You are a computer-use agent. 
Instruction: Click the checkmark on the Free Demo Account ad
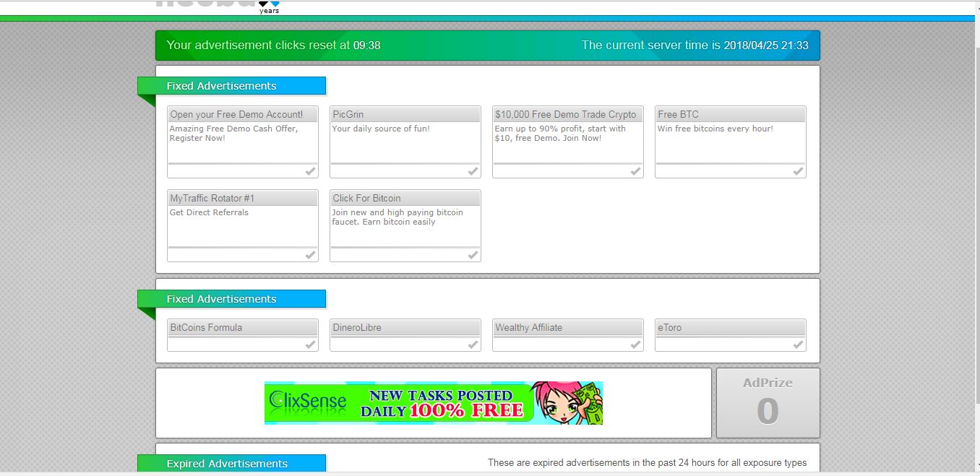coord(310,171)
